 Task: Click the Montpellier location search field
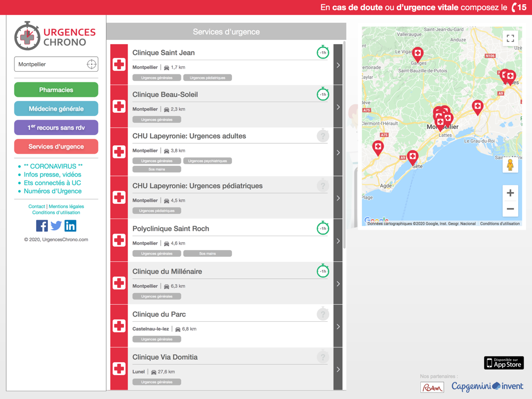51,64
